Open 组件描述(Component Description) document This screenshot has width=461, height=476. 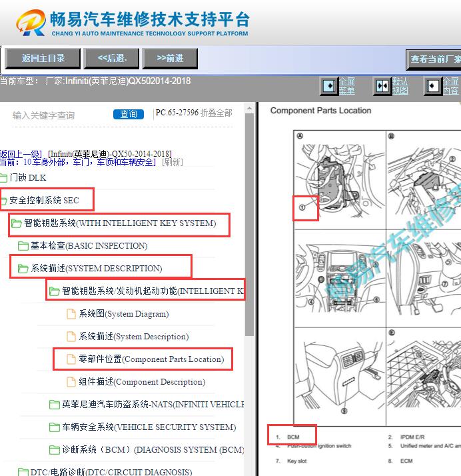(142, 381)
